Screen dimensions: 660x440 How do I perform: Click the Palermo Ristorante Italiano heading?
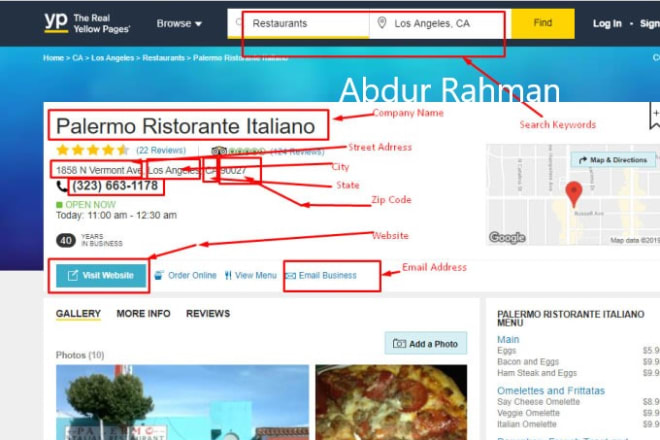coord(186,126)
